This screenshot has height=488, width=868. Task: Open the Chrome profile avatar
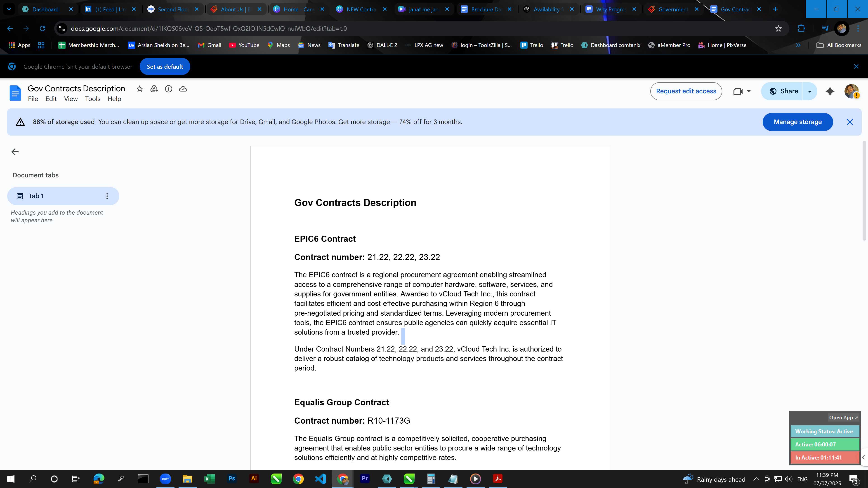point(842,29)
